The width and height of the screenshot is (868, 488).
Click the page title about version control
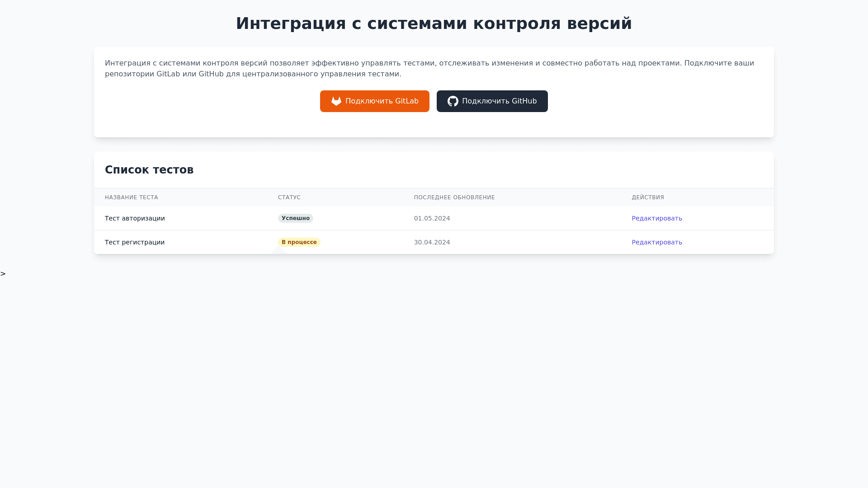(434, 23)
